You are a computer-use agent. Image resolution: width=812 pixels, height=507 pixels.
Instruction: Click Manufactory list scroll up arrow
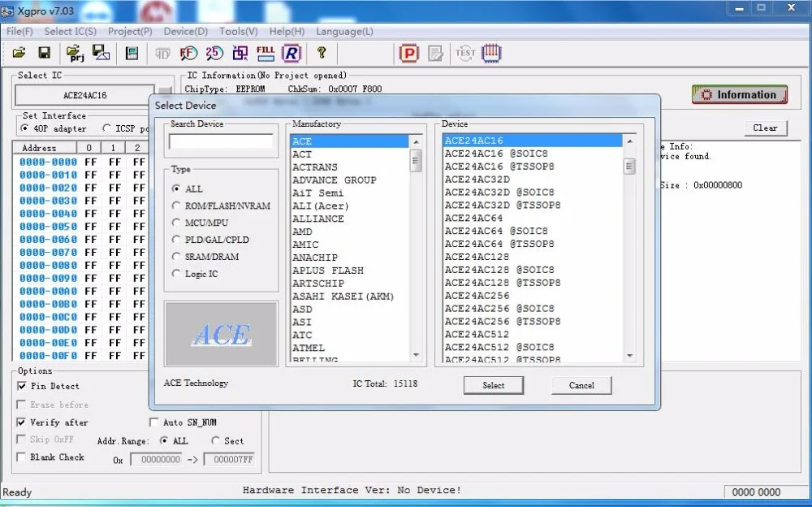click(x=415, y=141)
